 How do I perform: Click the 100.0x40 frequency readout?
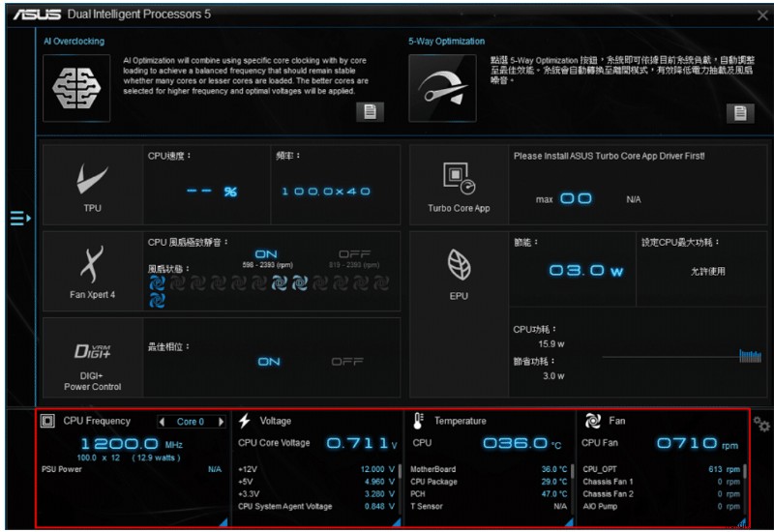click(x=326, y=192)
